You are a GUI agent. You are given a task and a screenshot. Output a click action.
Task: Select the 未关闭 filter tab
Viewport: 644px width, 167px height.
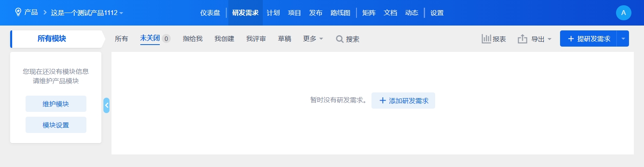click(150, 39)
